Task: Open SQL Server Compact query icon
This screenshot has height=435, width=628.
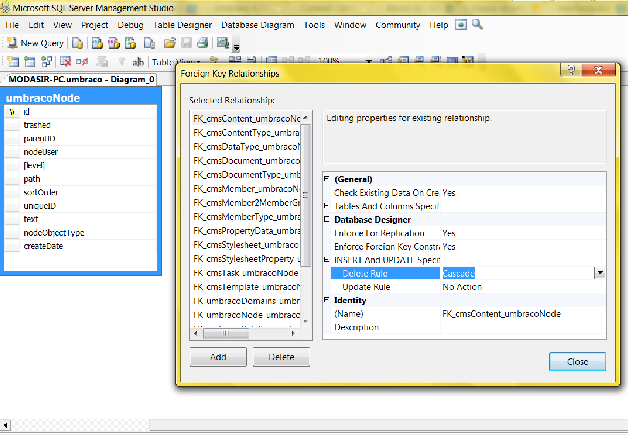Action: point(149,43)
